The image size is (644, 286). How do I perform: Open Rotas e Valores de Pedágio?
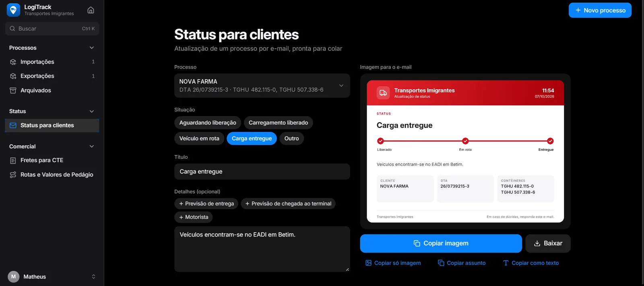[x=52, y=175]
